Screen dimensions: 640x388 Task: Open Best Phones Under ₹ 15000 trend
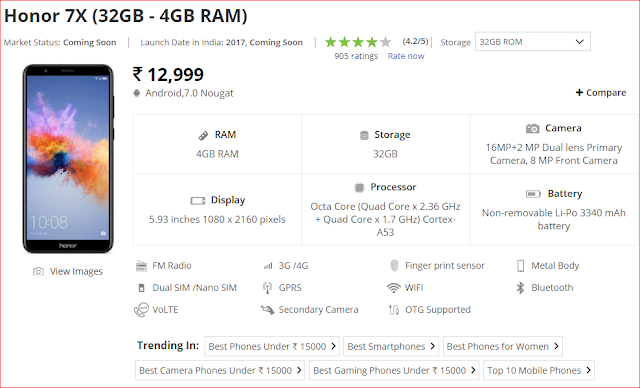272,346
